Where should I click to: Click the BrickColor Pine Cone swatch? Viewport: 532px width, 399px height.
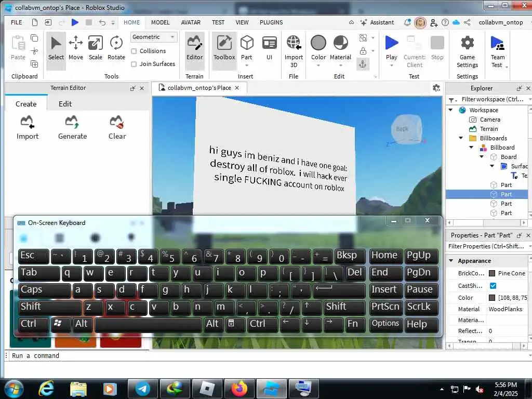point(492,273)
